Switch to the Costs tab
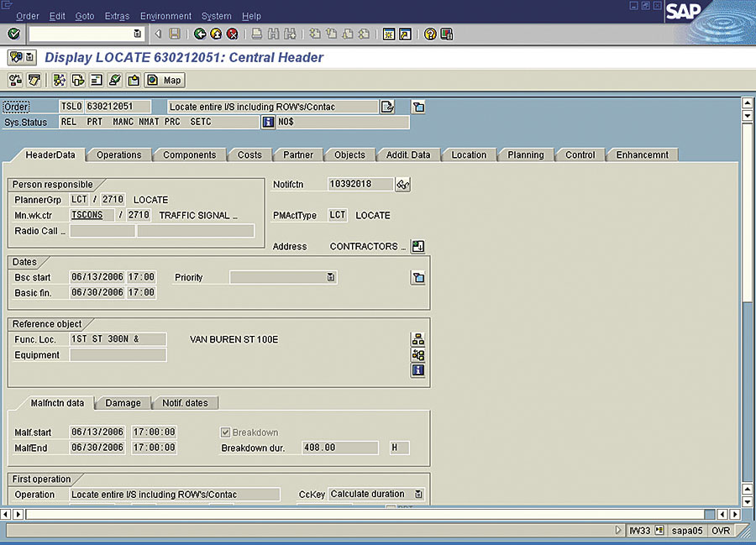 point(249,155)
